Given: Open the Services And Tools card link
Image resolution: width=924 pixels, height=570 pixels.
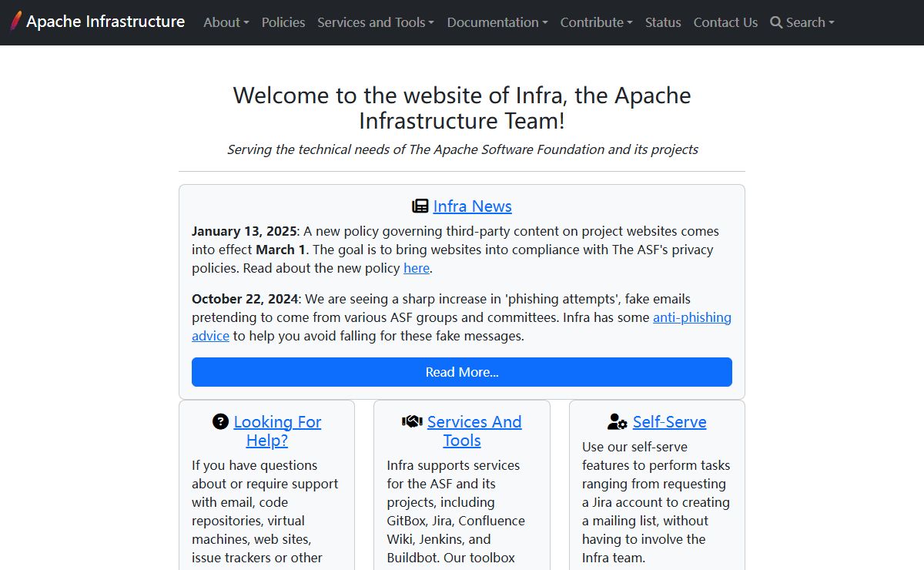Looking at the screenshot, I should click(474, 431).
